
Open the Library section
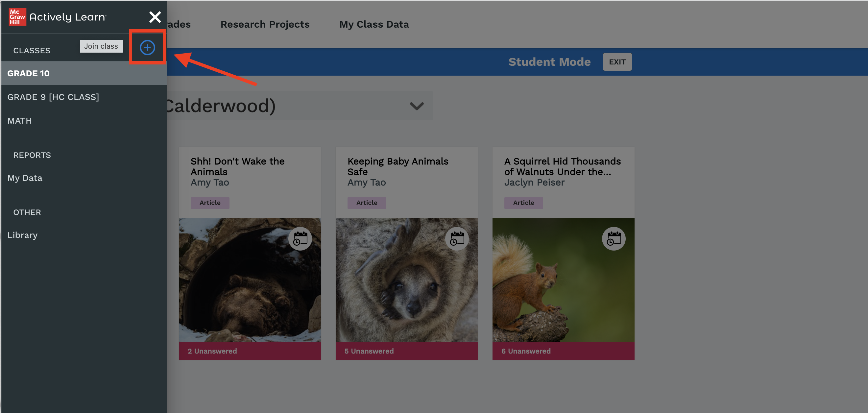[22, 235]
